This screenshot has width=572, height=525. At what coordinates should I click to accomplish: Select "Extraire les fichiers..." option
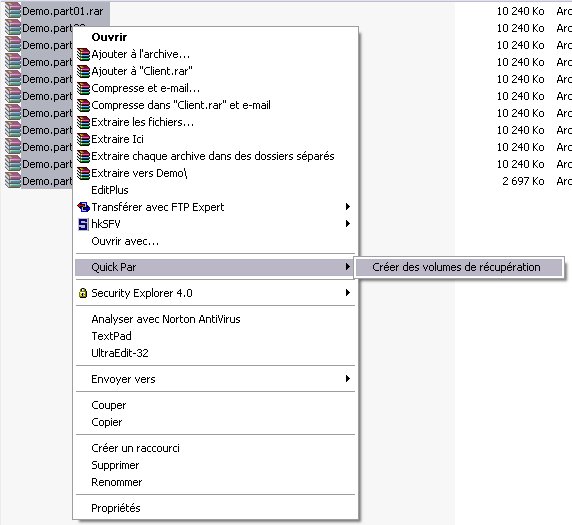pyautogui.click(x=215, y=122)
